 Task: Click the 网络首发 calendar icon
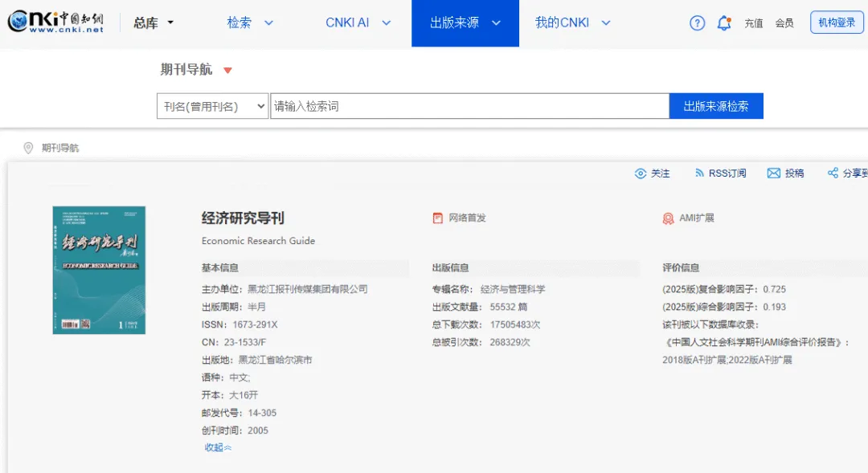[x=437, y=218]
